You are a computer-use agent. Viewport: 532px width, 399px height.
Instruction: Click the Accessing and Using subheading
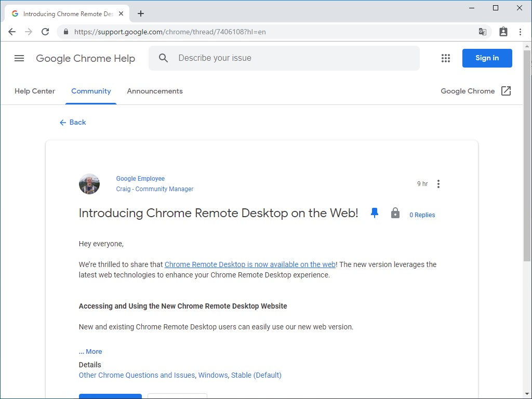[x=183, y=306]
